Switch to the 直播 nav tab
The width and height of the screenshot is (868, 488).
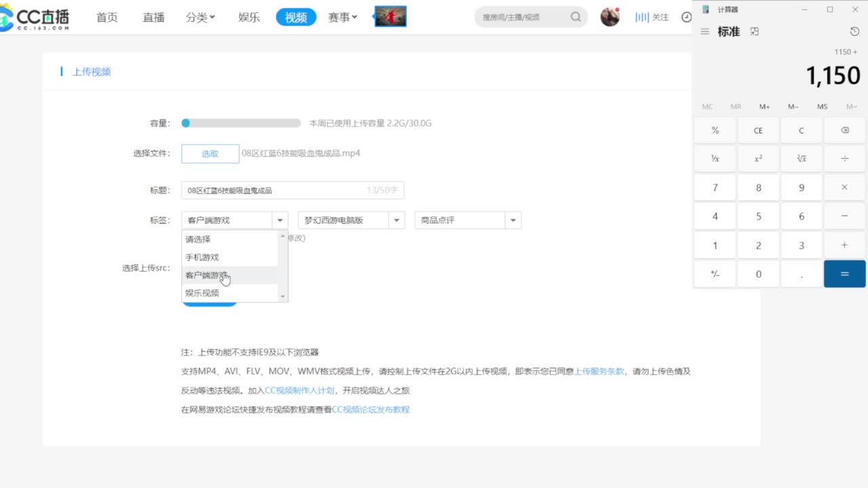[x=154, y=18]
